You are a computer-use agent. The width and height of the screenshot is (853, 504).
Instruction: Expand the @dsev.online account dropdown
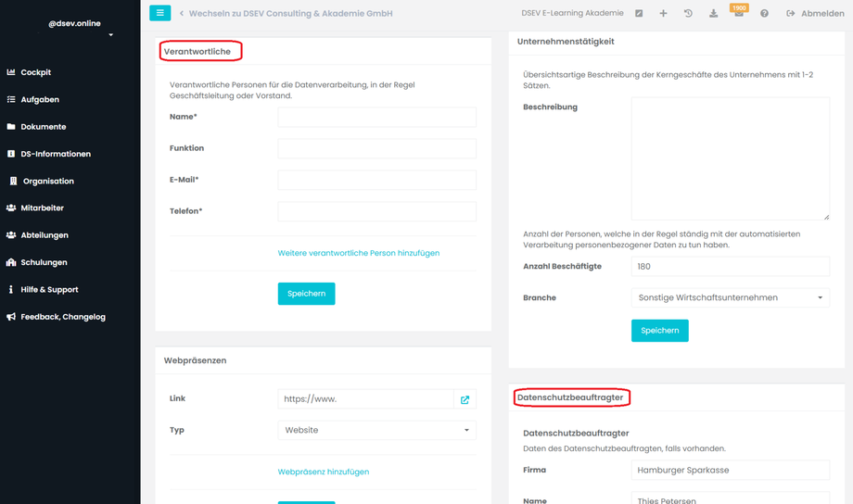click(x=110, y=35)
